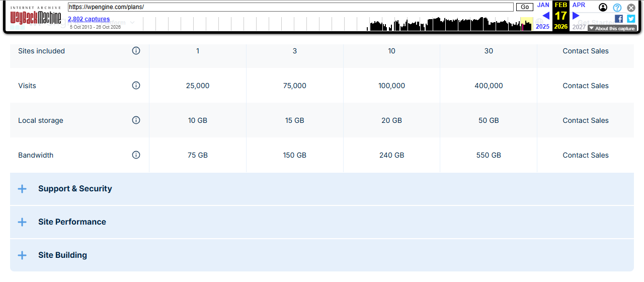
Task: Jump to JAN capture month
Action: [x=543, y=5]
